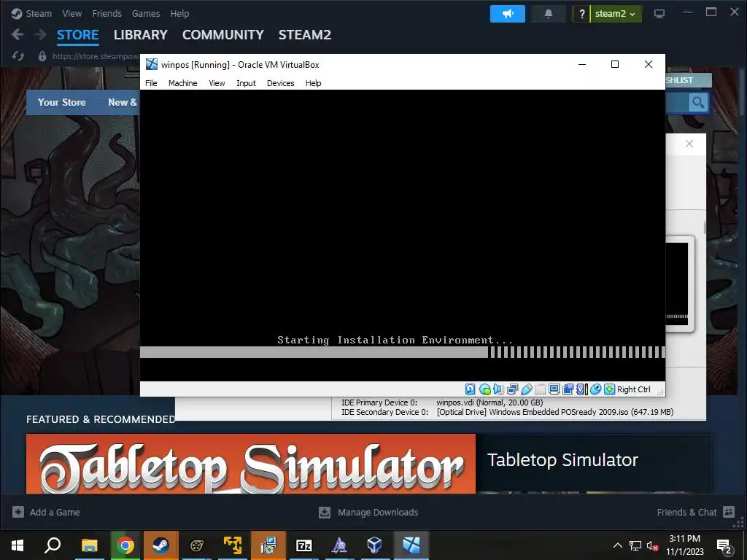Viewport: 747px width, 560px height.
Task: Click the optical drive icon in VirtualBox status bar
Action: click(x=485, y=389)
